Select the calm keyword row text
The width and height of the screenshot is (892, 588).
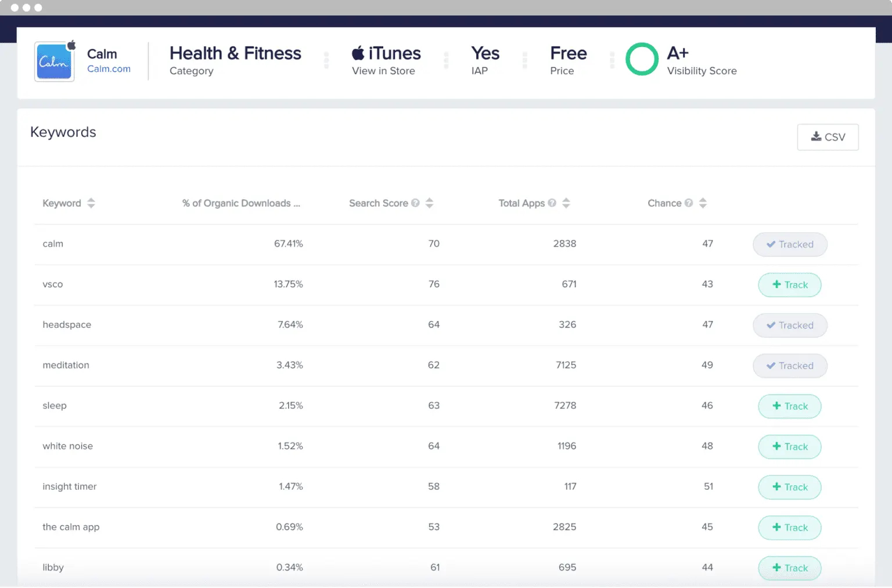53,244
